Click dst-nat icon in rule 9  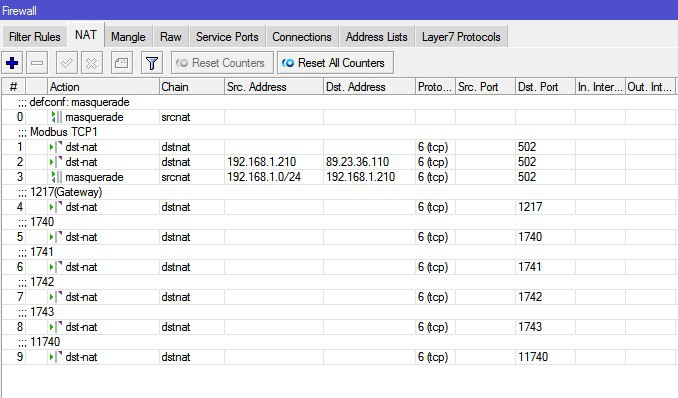[x=56, y=357]
